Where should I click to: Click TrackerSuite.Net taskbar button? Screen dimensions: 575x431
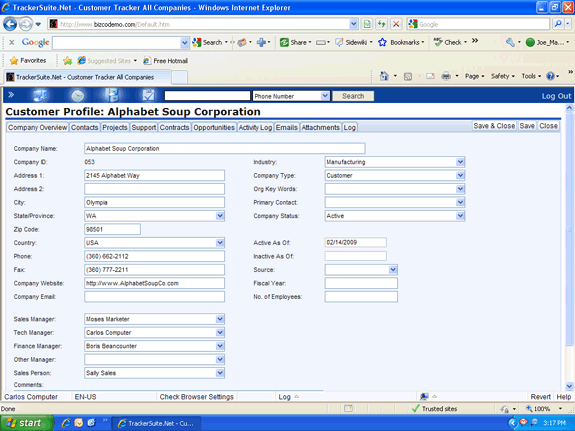pos(156,423)
